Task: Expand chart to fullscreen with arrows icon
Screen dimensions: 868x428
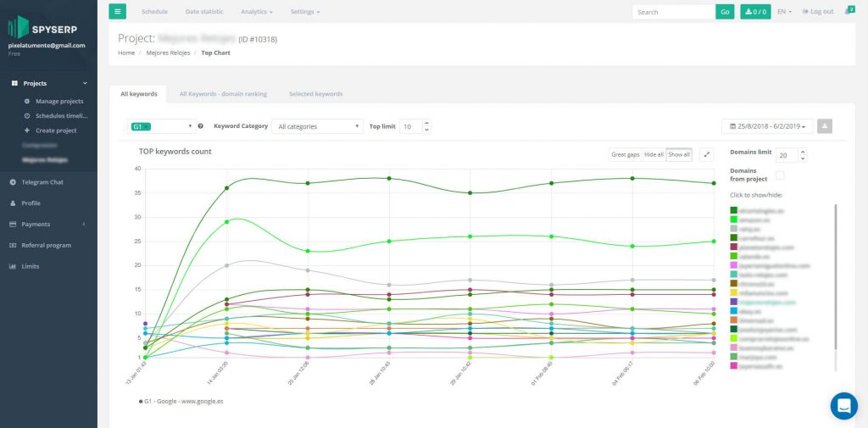Action: 706,154
